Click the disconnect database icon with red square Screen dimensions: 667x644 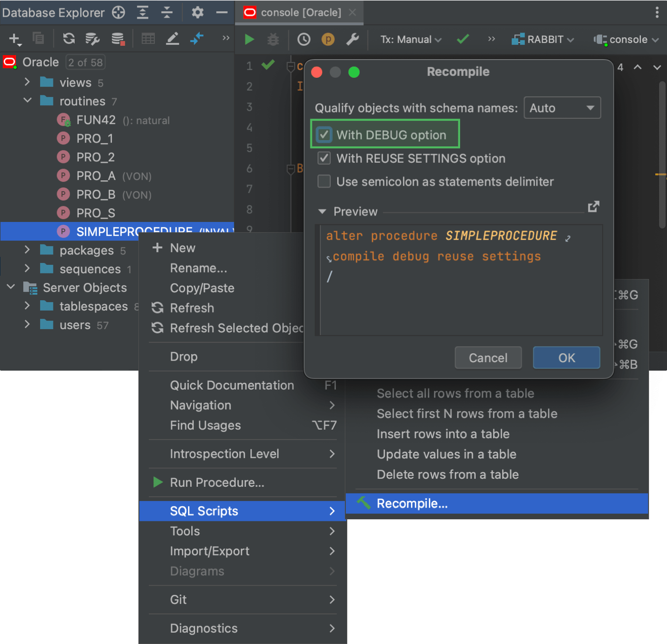pos(118,39)
